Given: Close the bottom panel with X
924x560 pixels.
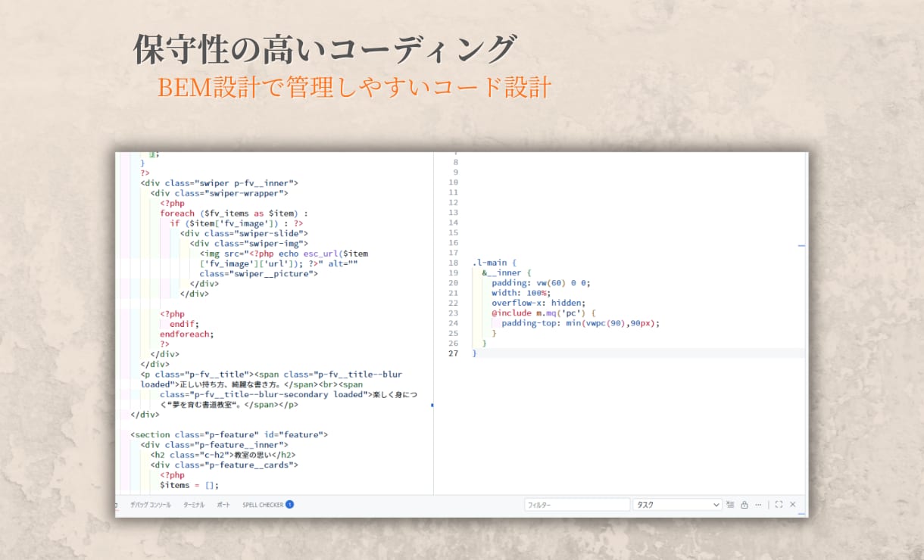Looking at the screenshot, I should click(793, 505).
